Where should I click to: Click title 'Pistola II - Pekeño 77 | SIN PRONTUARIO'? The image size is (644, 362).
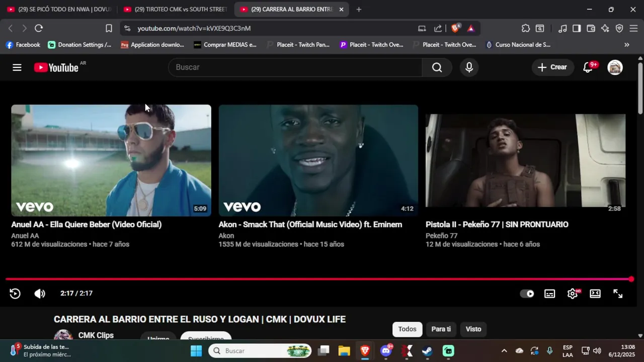coord(497,225)
